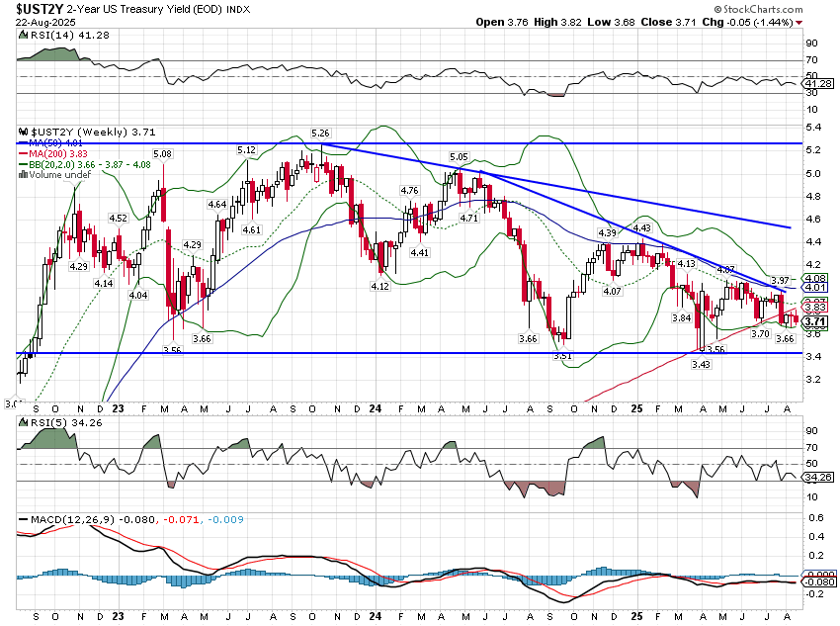
Task: Click the 3.83 MA(200) axis tag
Action: (x=815, y=308)
